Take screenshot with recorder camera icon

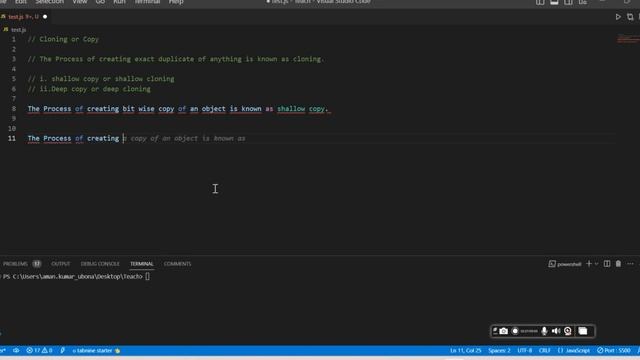pos(504,331)
